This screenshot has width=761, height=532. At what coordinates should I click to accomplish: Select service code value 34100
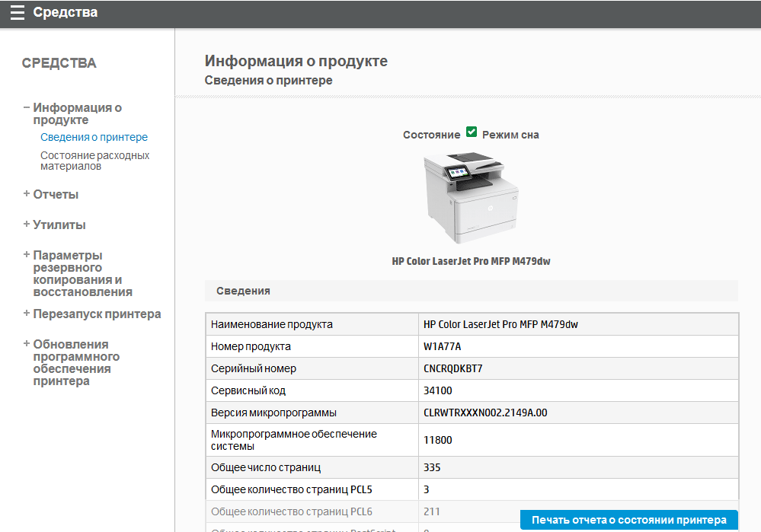[438, 391]
